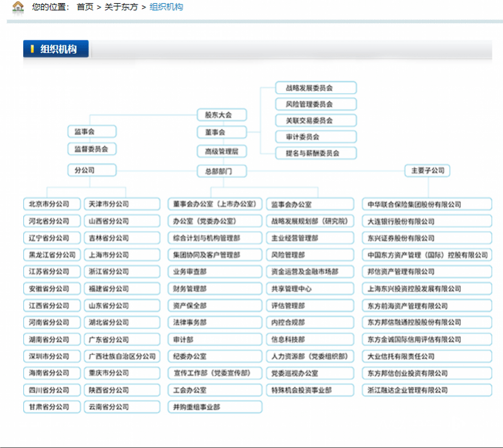Image resolution: width=503 pixels, height=448 pixels.
Task: Click the 组织机构 section header tab
Action: (x=57, y=49)
